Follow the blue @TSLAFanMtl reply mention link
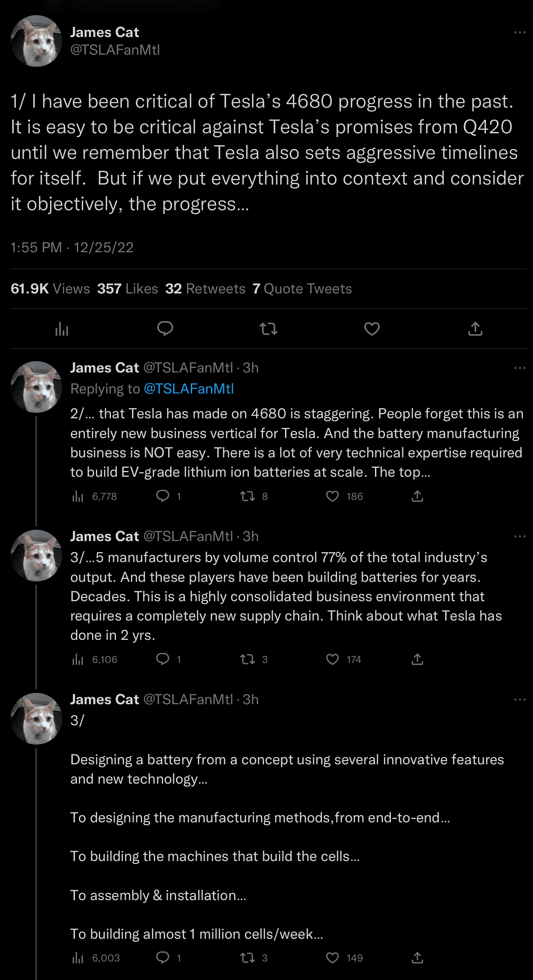533x980 pixels. point(189,389)
